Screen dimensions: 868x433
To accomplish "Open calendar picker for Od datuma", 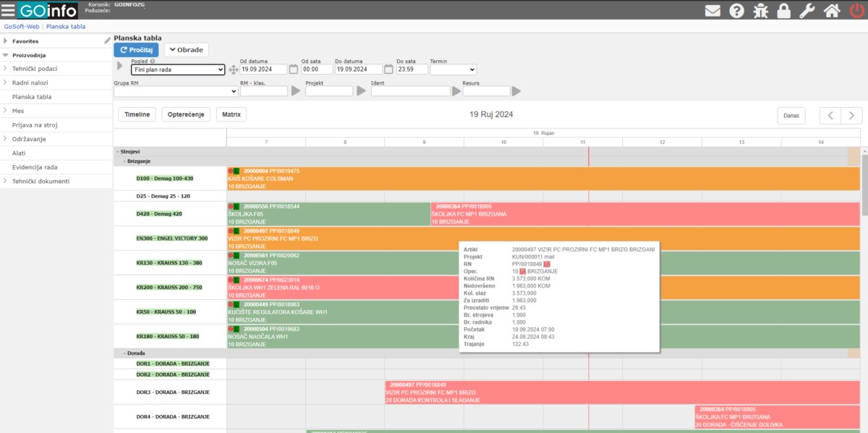I will point(294,70).
